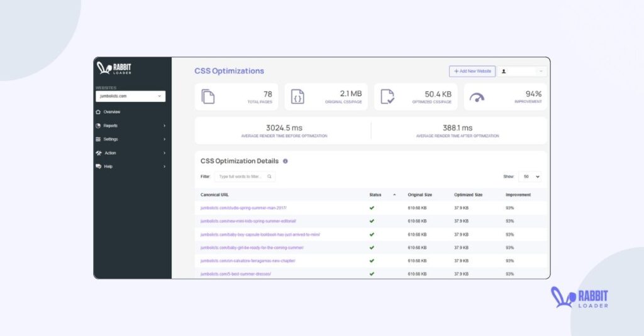644x336 pixels.
Task: Sort by the Canonical URL column header
Action: (x=214, y=195)
